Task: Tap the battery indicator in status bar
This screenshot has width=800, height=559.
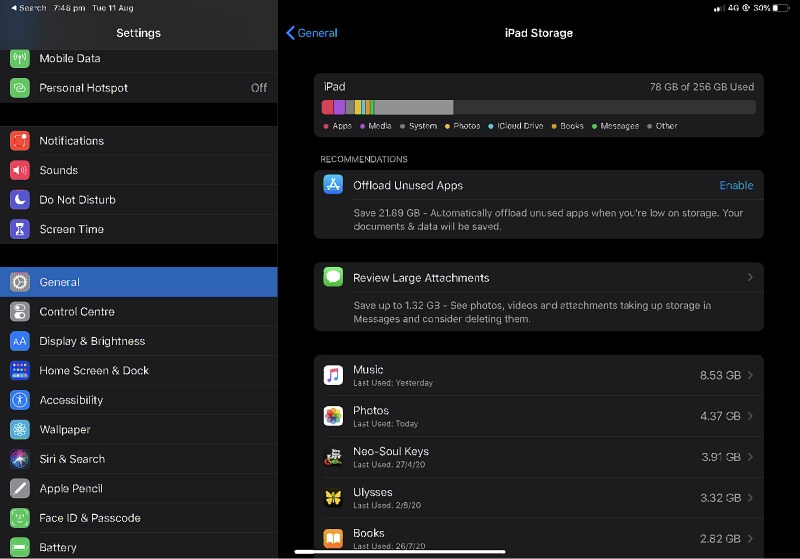Action: click(781, 8)
